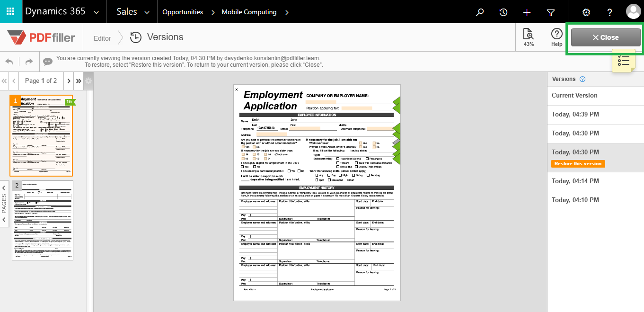Go to first page double-left arrow

pos(4,81)
